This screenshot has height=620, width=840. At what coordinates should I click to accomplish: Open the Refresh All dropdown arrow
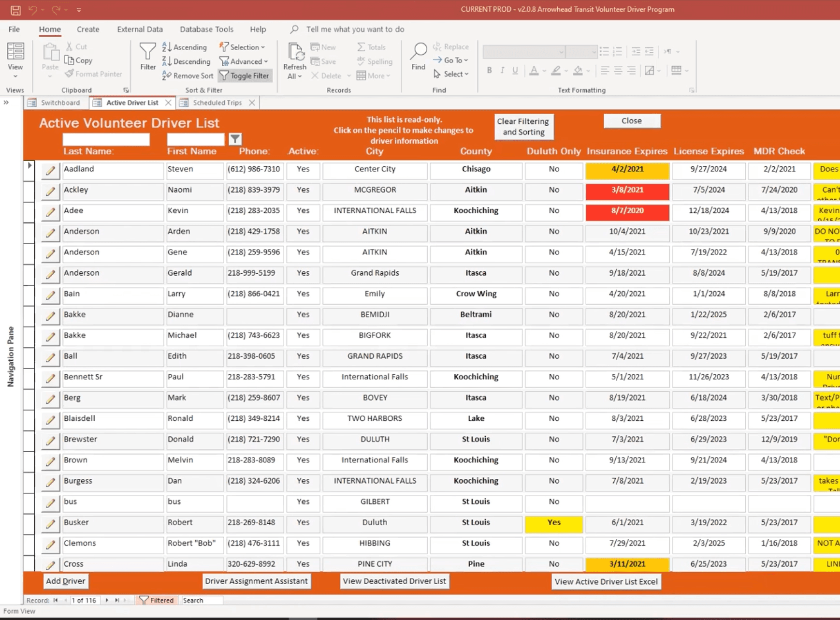coord(300,76)
